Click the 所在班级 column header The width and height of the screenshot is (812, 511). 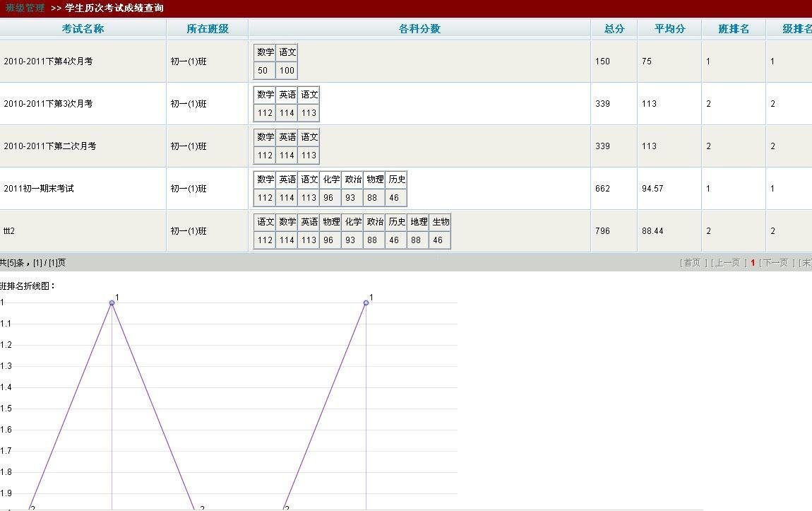(x=208, y=29)
